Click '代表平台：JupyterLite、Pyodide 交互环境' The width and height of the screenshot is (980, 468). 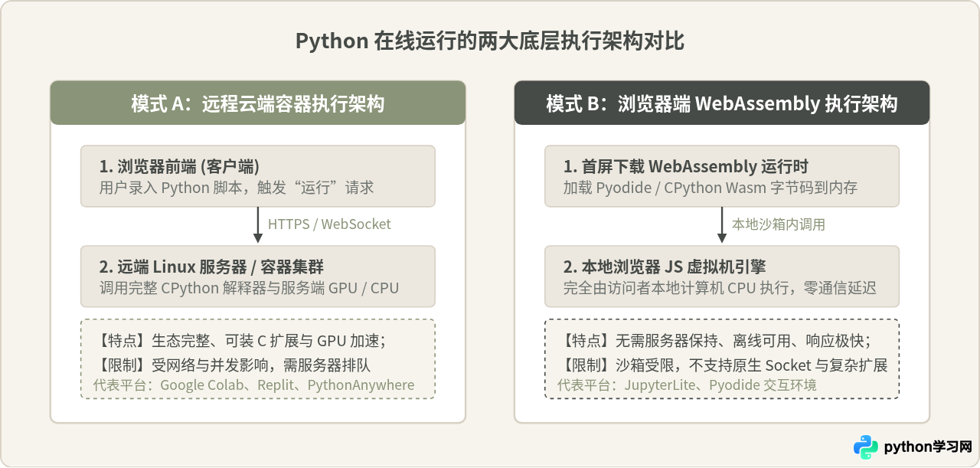coord(687,385)
